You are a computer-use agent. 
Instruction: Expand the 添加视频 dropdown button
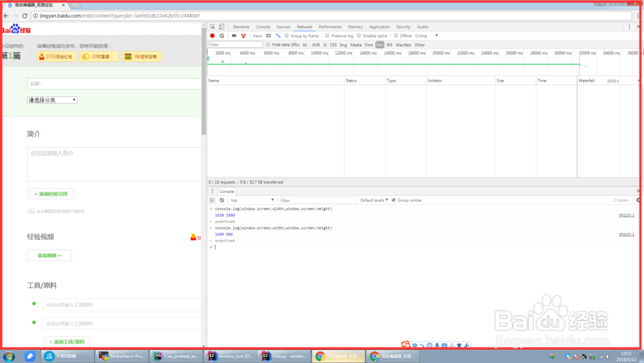click(x=50, y=255)
